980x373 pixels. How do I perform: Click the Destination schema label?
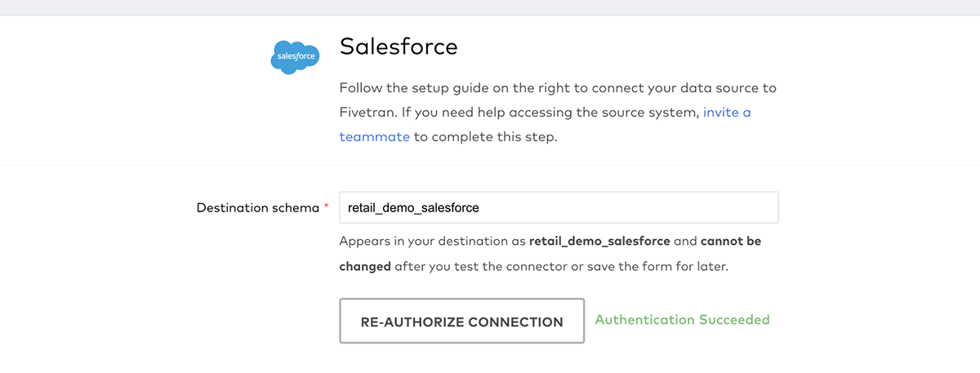257,207
